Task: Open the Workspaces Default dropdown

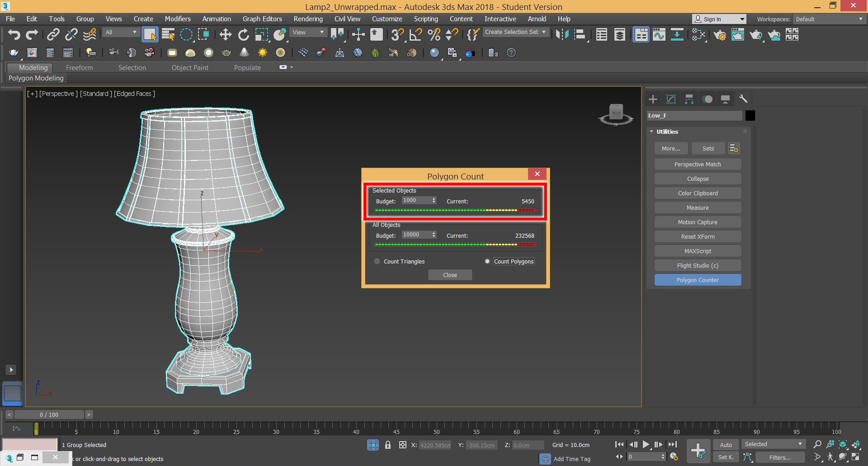Action: (829, 19)
